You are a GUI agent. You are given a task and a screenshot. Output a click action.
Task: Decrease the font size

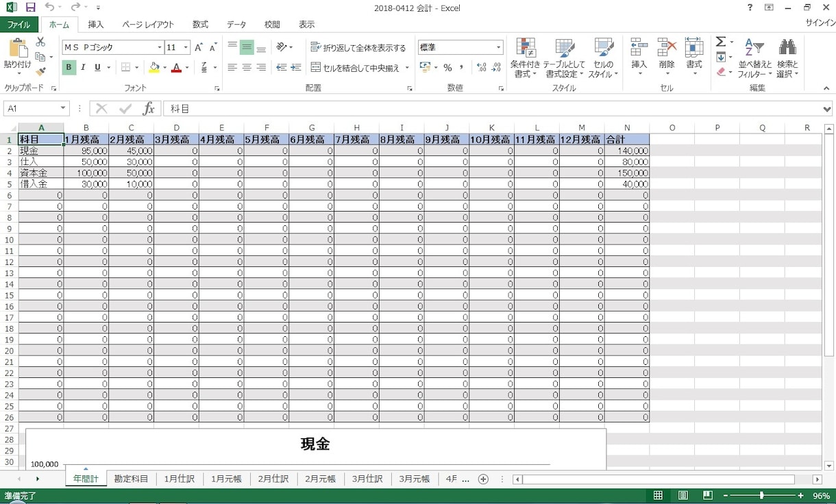(213, 47)
